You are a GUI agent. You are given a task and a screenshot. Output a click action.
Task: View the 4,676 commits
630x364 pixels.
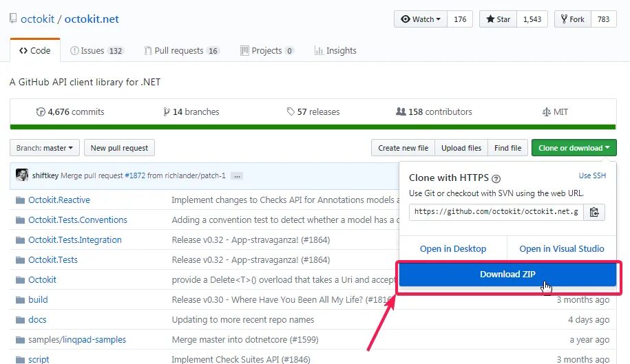pyautogui.click(x=70, y=112)
